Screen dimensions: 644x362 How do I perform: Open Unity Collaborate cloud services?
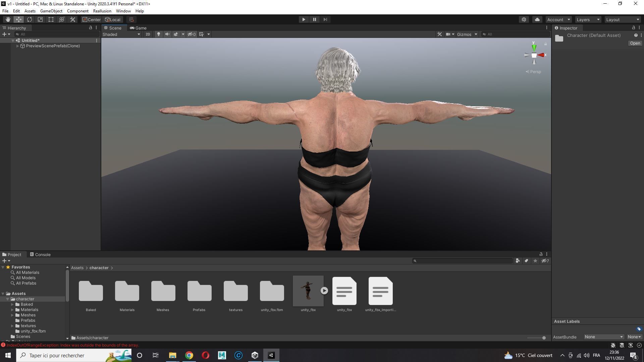tap(537, 19)
